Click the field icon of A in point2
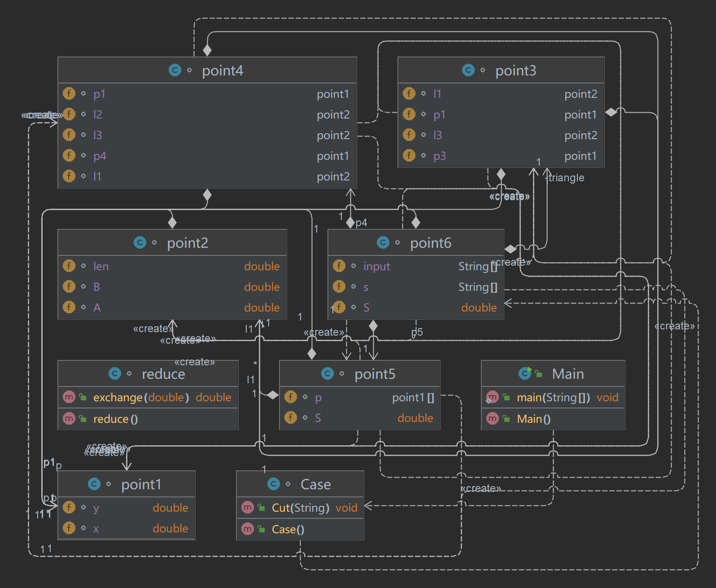716x588 pixels. (x=69, y=307)
